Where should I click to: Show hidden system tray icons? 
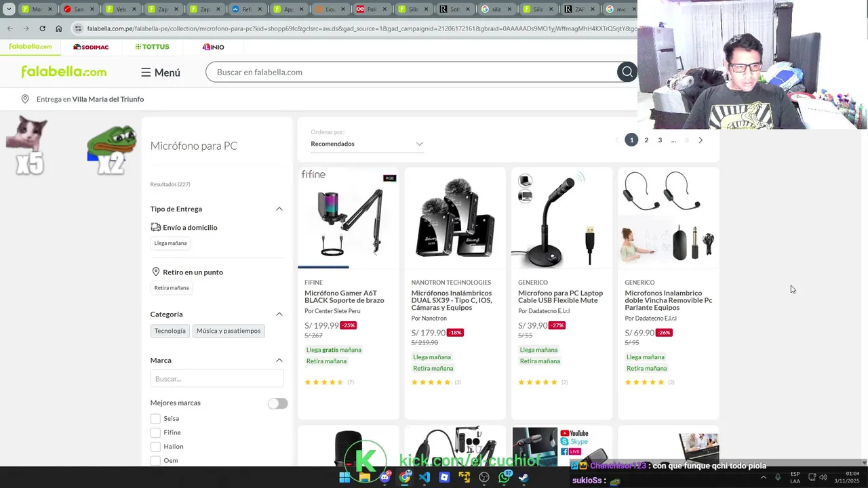(x=763, y=477)
